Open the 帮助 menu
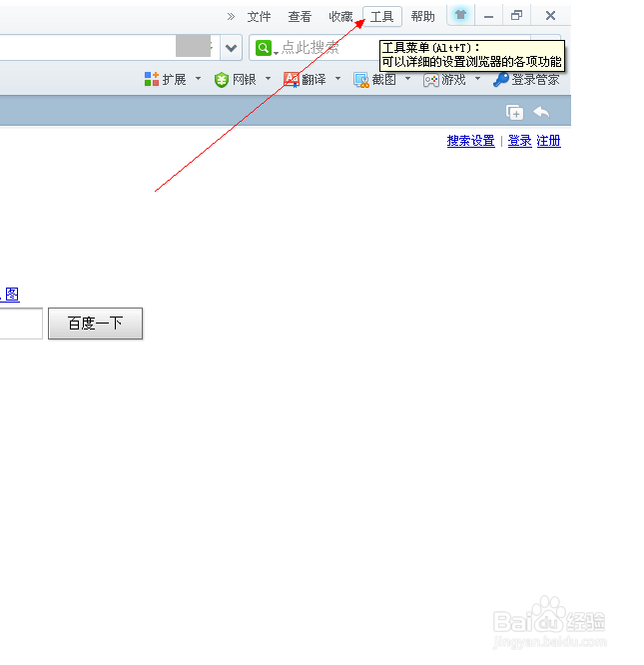The width and height of the screenshot is (644, 665). pos(422,17)
